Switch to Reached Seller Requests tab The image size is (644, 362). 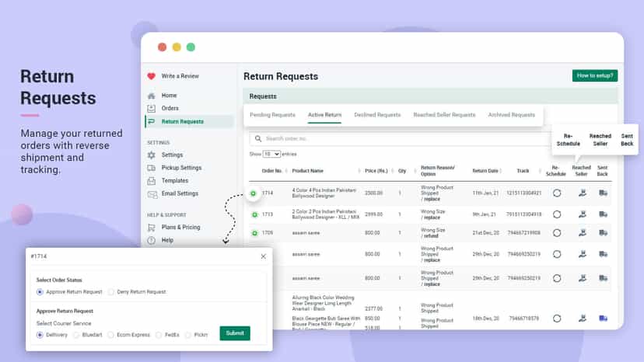444,115
